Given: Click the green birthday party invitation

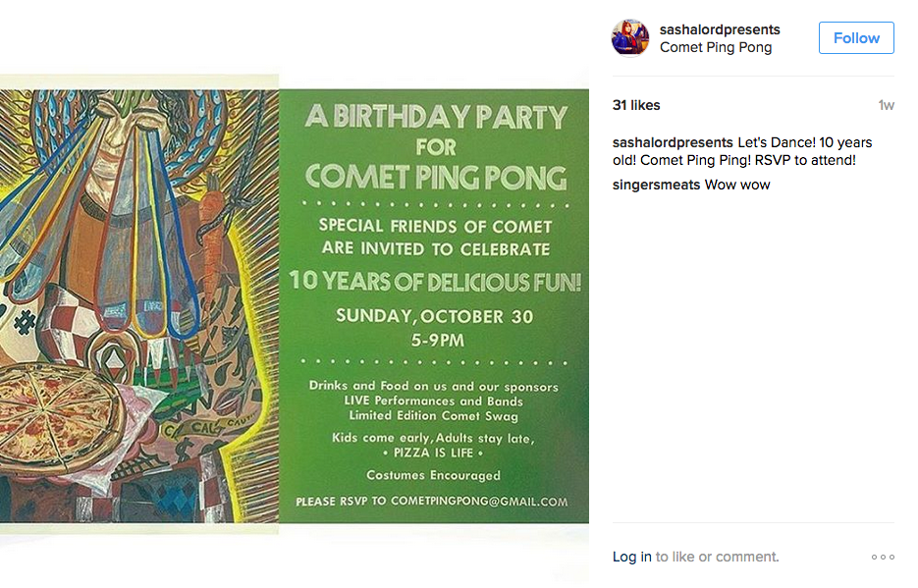Looking at the screenshot, I should (434, 305).
